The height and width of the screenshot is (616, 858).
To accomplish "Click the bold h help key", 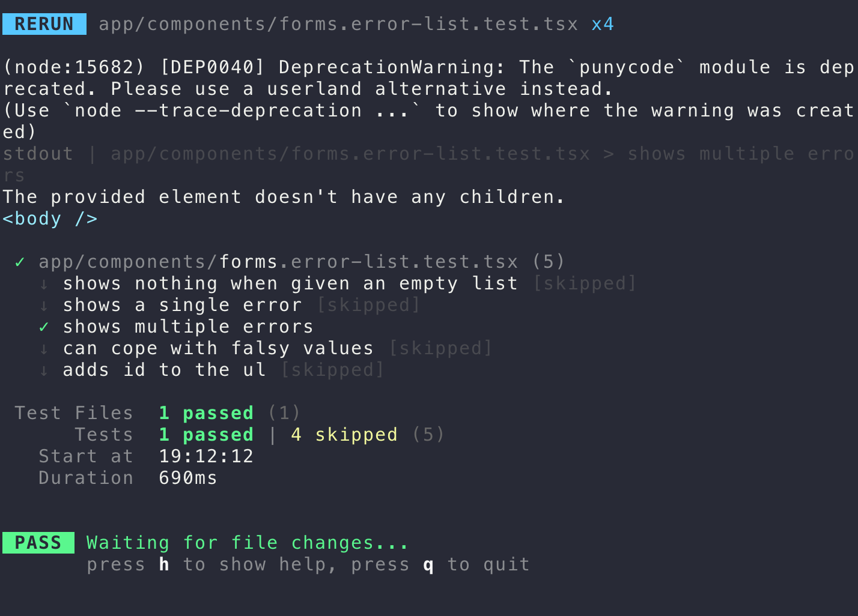I will point(164,564).
